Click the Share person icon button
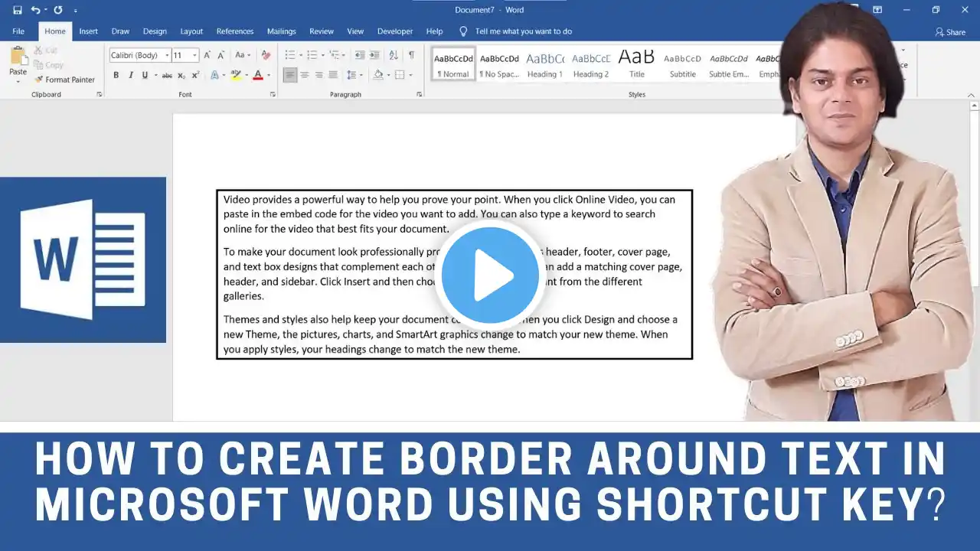This screenshot has height=551, width=980. coord(950,32)
